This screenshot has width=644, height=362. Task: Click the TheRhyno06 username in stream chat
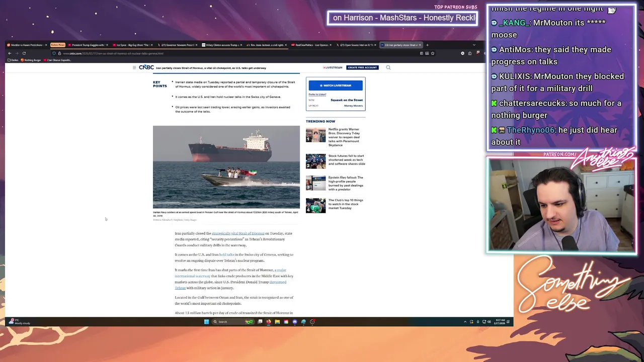tap(530, 130)
